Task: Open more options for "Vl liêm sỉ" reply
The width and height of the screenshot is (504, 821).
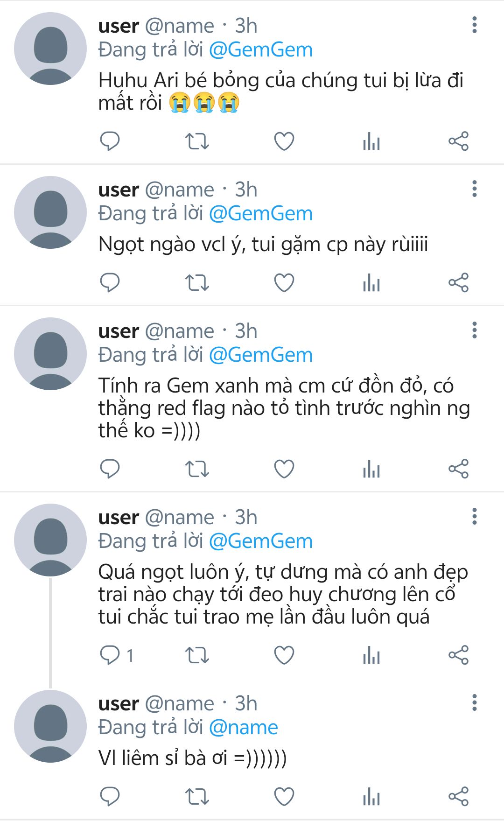Action: pos(475,702)
